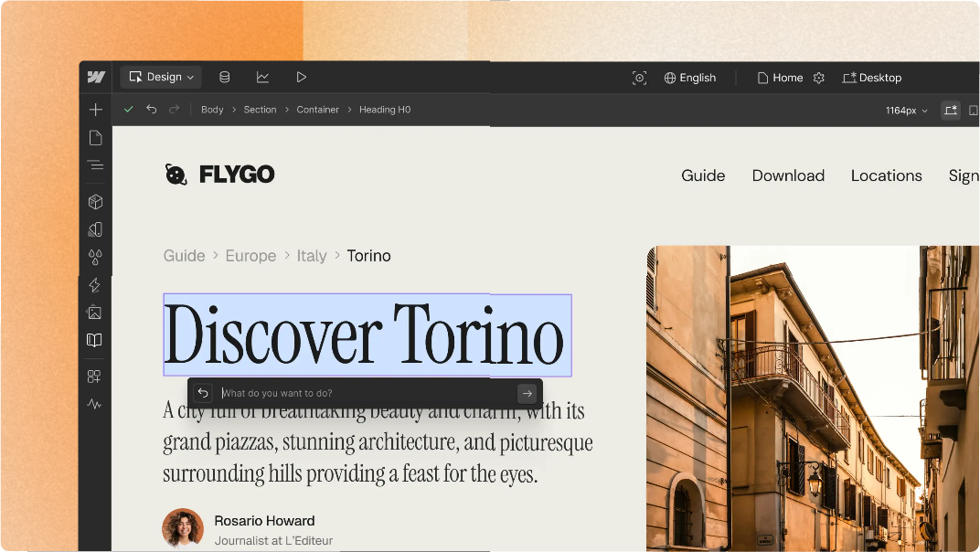Screen dimensions: 980x552
Task: Select Container in the element breadcrumb
Action: (x=317, y=109)
